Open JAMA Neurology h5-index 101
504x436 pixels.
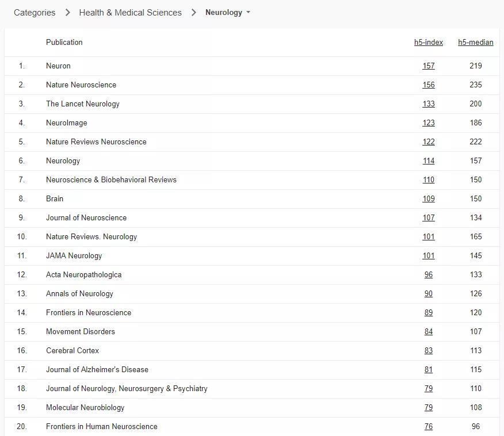click(429, 255)
